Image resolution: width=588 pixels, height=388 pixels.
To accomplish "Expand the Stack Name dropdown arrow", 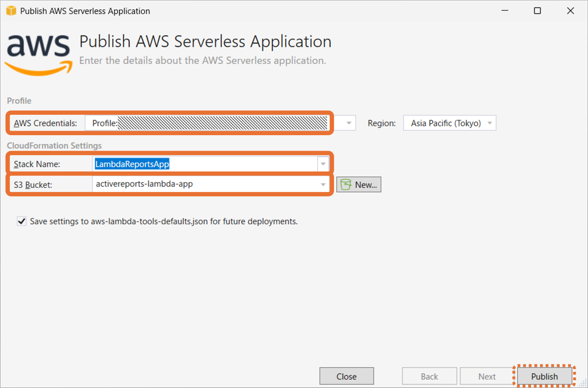I will (x=323, y=164).
